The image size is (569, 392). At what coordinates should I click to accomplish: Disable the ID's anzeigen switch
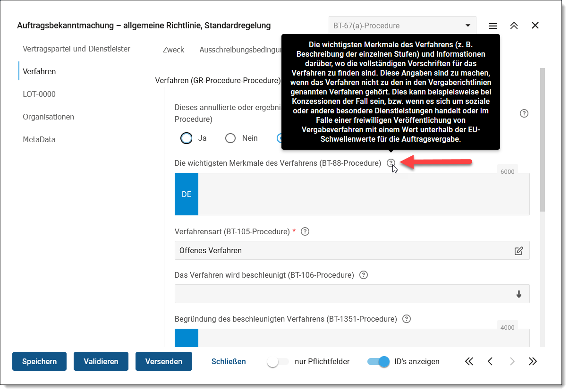pos(379,361)
